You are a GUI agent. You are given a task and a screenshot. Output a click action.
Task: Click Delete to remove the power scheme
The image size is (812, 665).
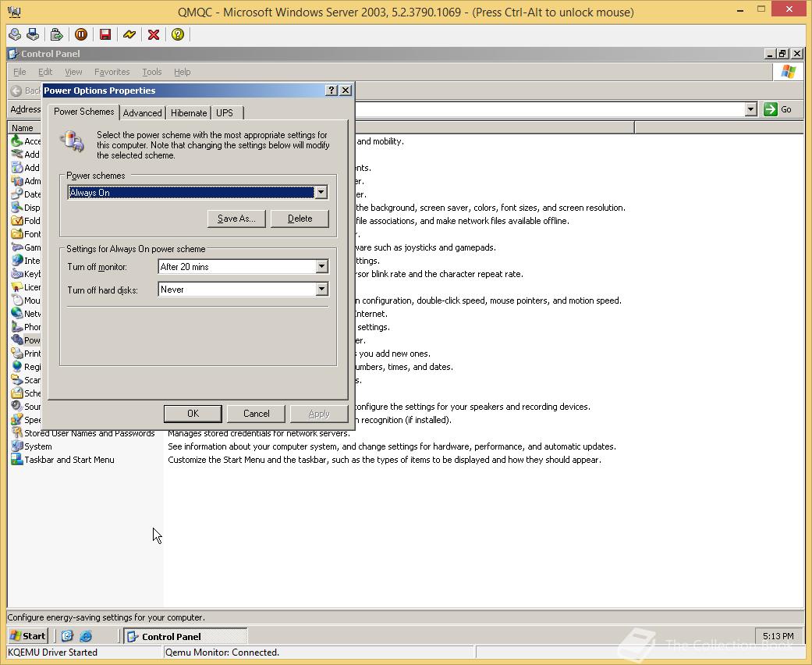[x=300, y=219]
